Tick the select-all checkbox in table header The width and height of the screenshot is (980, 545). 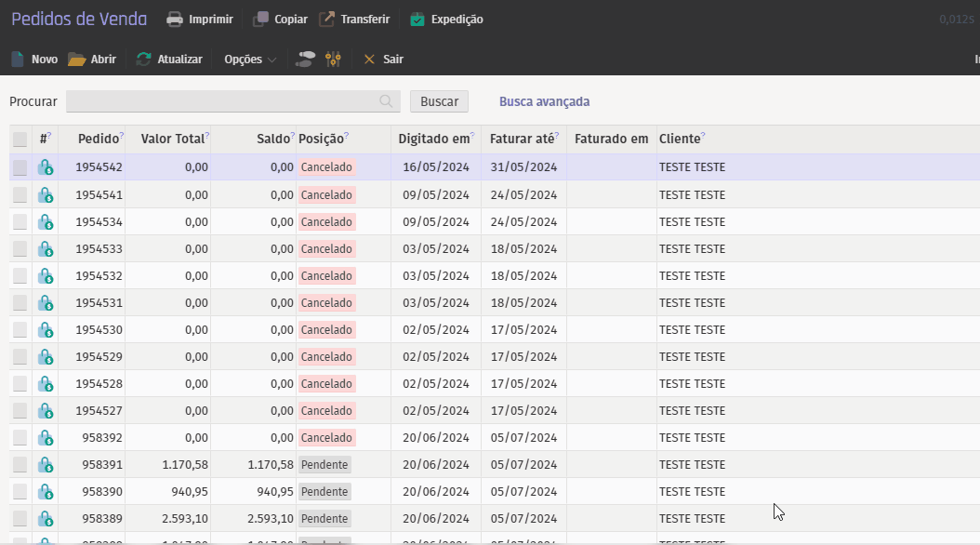pos(20,140)
